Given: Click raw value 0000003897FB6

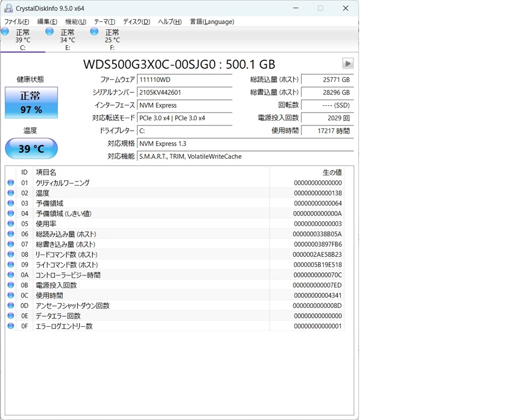Looking at the screenshot, I should pyautogui.click(x=318, y=244).
